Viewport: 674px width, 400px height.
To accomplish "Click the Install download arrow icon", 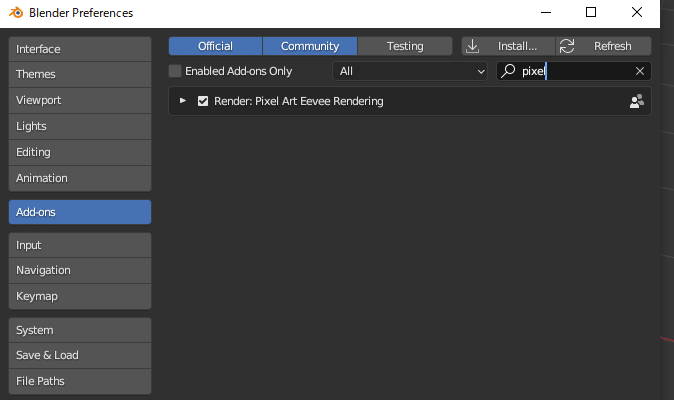I will point(472,46).
